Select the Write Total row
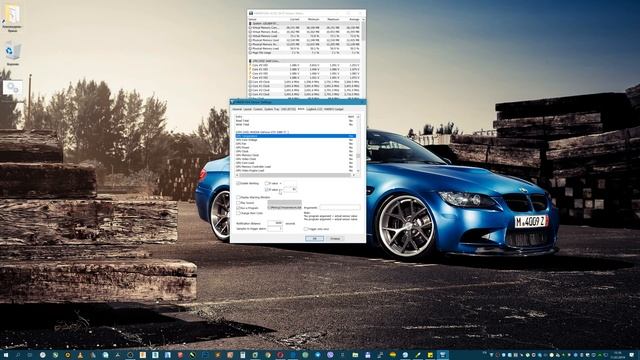 click(295, 124)
